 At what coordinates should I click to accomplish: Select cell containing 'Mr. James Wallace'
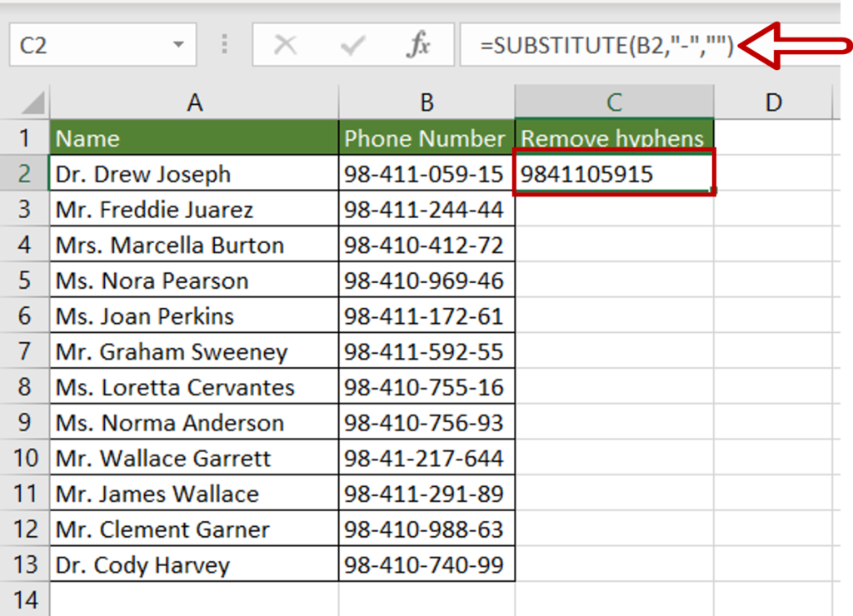click(x=194, y=494)
